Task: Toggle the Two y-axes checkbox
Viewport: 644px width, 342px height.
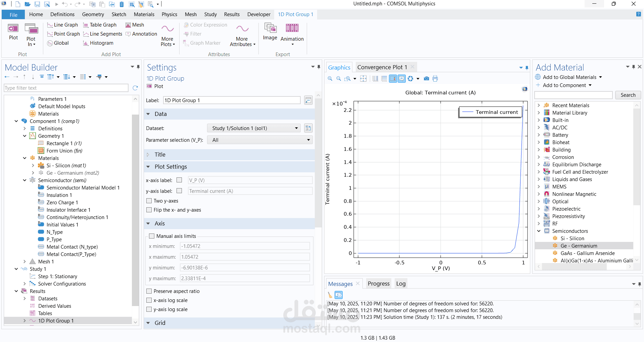Action: pos(149,201)
